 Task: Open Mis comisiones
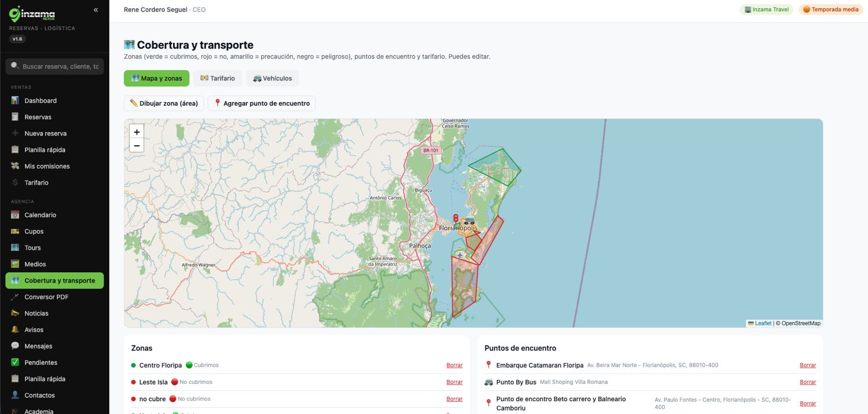(x=54, y=166)
